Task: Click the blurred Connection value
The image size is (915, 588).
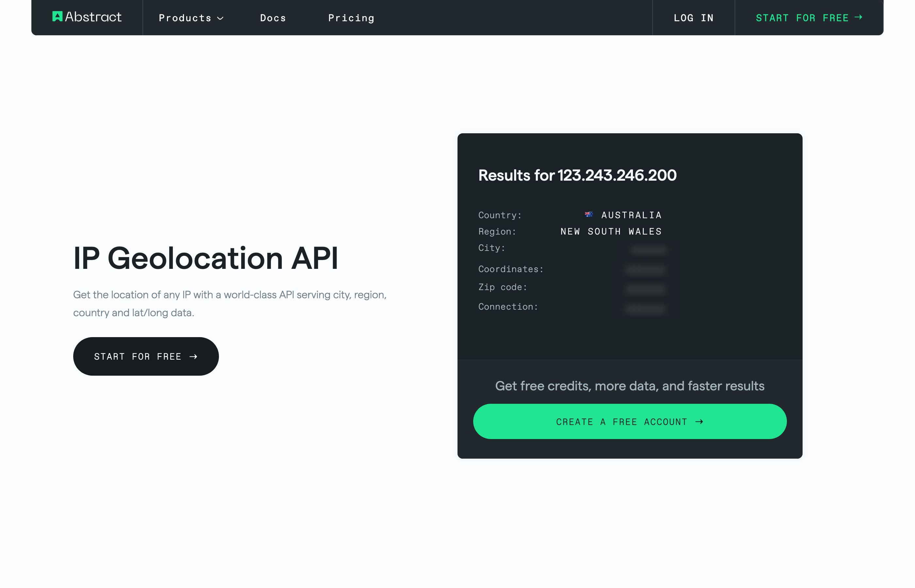Action: [645, 308]
